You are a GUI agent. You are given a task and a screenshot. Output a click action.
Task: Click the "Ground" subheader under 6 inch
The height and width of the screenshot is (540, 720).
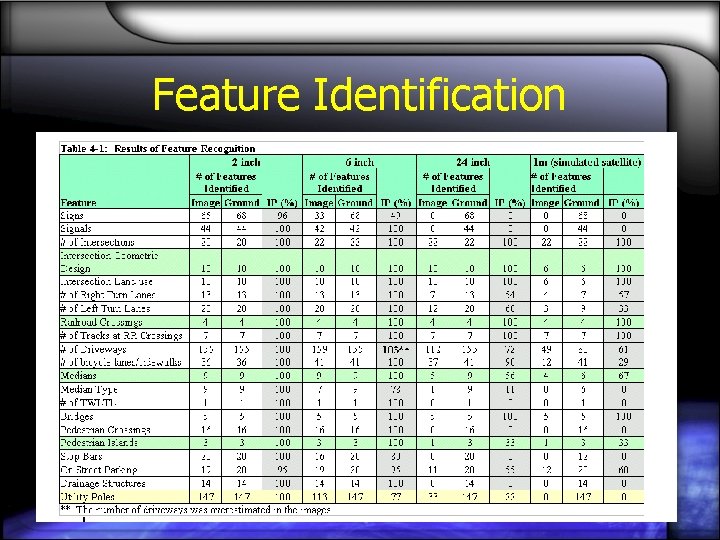[354, 202]
